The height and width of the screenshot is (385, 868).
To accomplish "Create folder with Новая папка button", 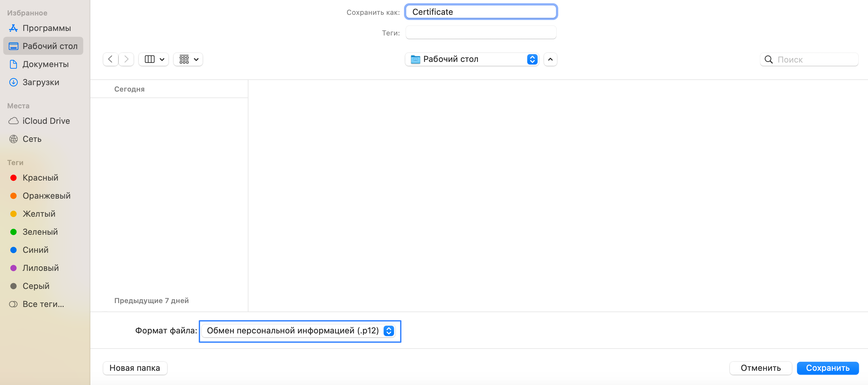I will click(x=135, y=368).
